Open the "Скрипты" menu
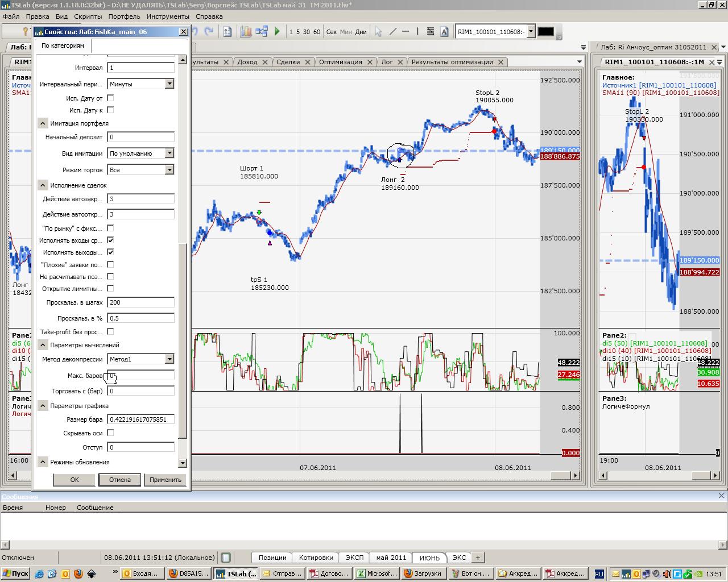728x582 pixels. [88, 16]
